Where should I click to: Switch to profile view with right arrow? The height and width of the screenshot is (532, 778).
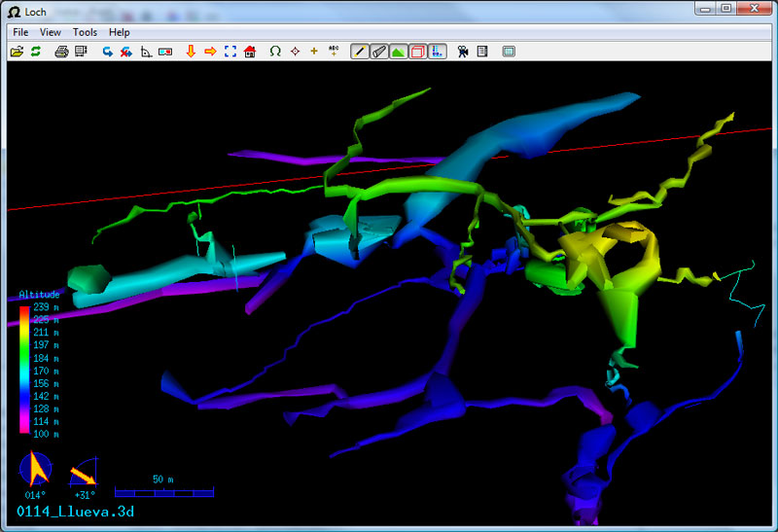coord(210,52)
